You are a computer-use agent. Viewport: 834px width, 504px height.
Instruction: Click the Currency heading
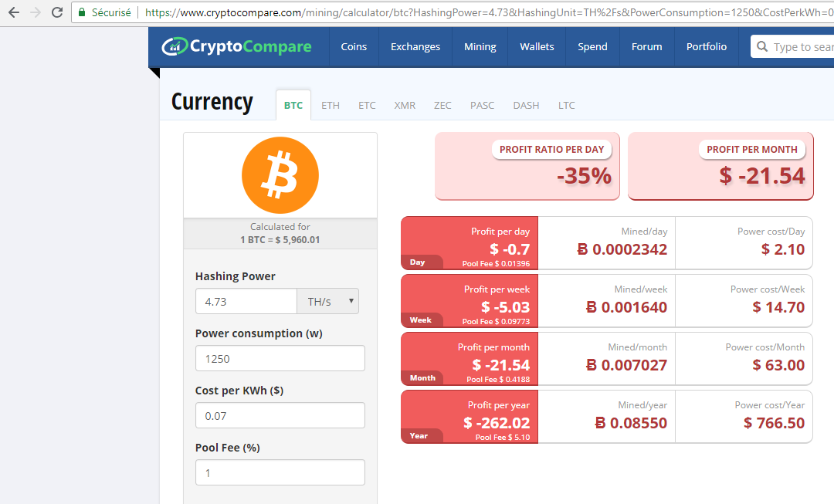(212, 102)
